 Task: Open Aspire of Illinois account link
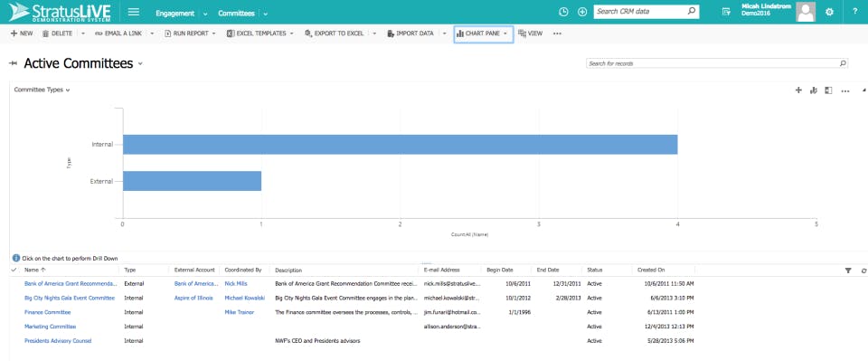tap(193, 298)
